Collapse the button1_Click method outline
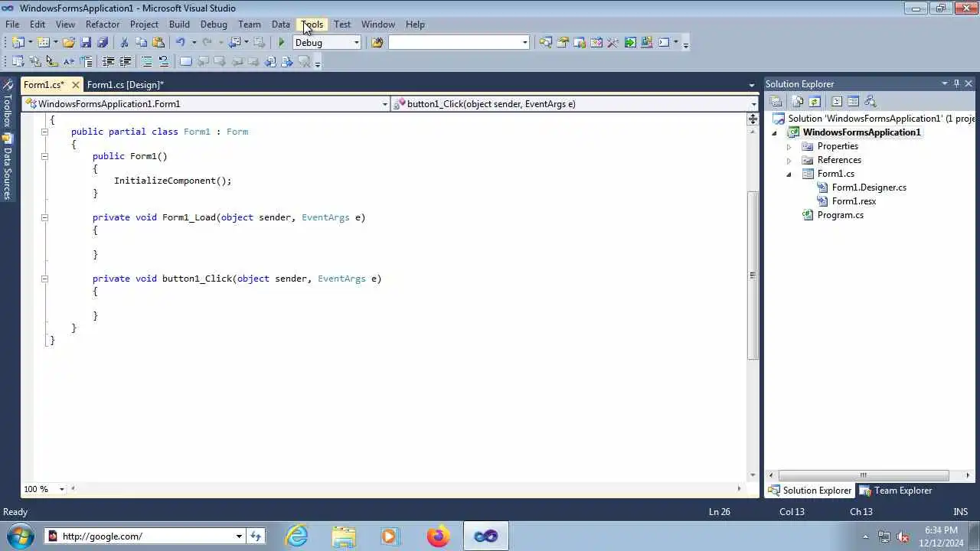Image resolution: width=980 pixels, height=551 pixels. pos(44,279)
